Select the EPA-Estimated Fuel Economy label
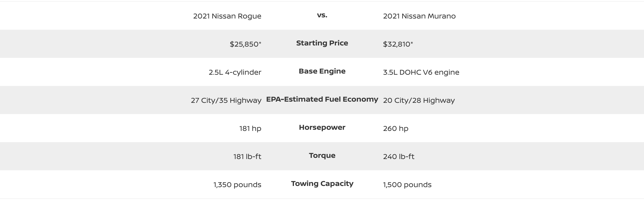The image size is (644, 200). 322,99
